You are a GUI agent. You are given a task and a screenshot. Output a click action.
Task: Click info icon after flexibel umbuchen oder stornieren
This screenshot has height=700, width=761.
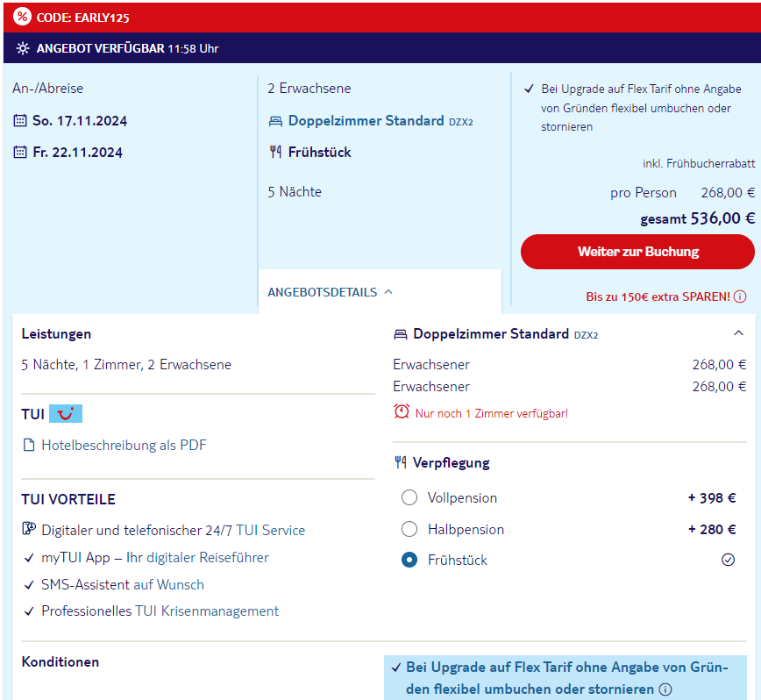click(x=665, y=689)
